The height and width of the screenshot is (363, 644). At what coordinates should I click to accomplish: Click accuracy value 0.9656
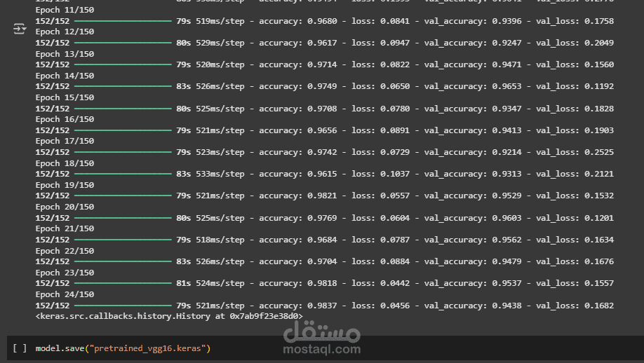coord(322,130)
